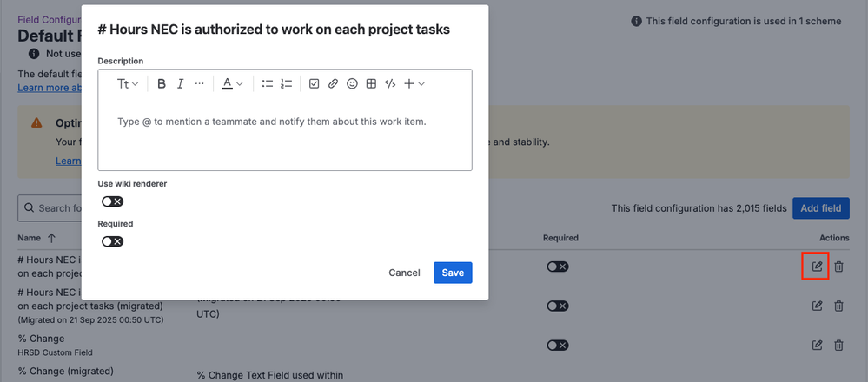
Task: Delete the Hours NEC migrated field
Action: click(x=838, y=306)
